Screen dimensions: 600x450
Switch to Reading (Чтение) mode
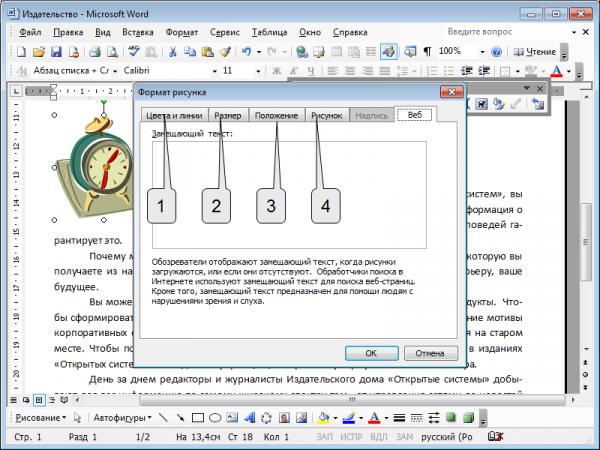pos(534,52)
